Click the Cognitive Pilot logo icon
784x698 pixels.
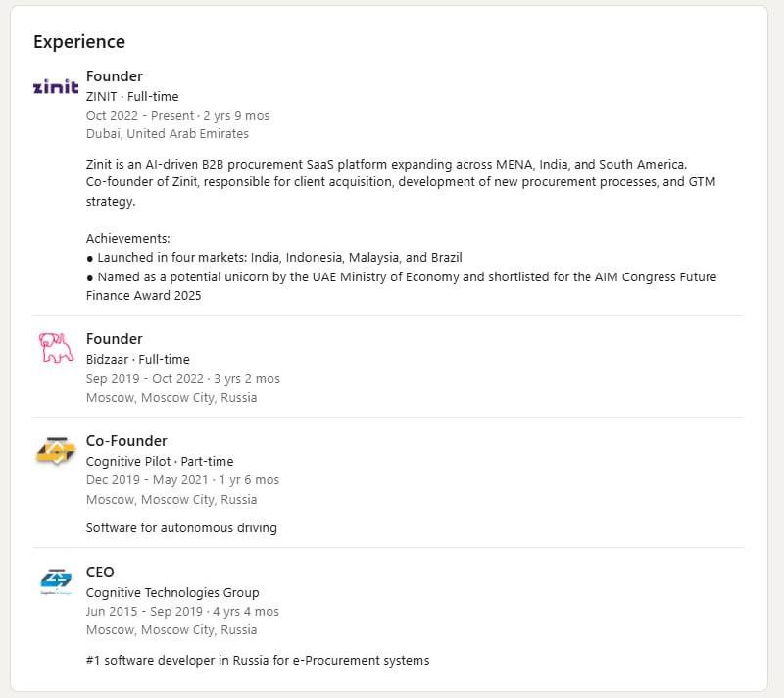(x=56, y=450)
